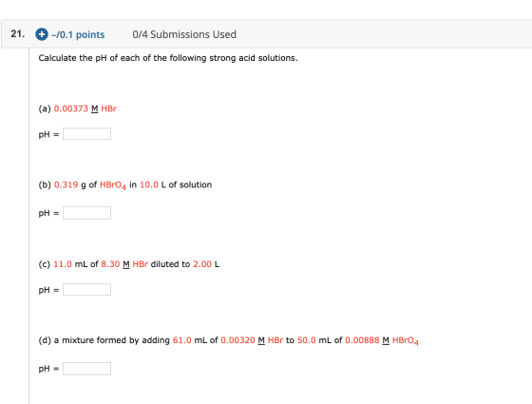Open the –/0.1 points link
Image resolution: width=532 pixels, height=404 pixels.
click(78, 34)
